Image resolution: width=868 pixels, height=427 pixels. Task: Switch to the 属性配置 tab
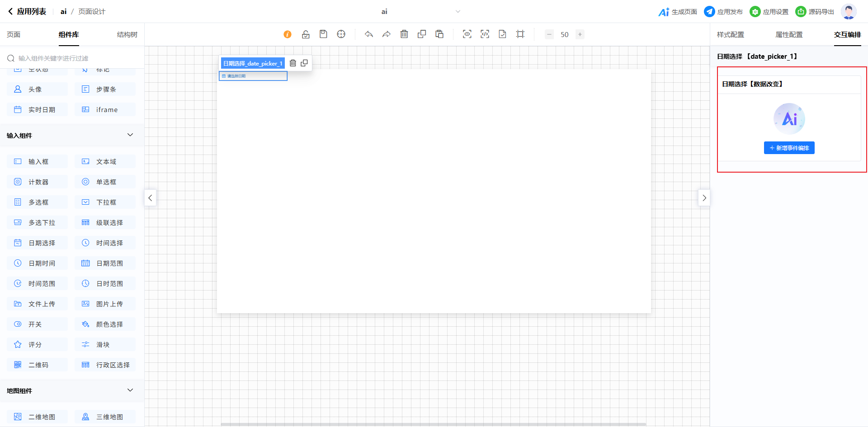(x=789, y=35)
